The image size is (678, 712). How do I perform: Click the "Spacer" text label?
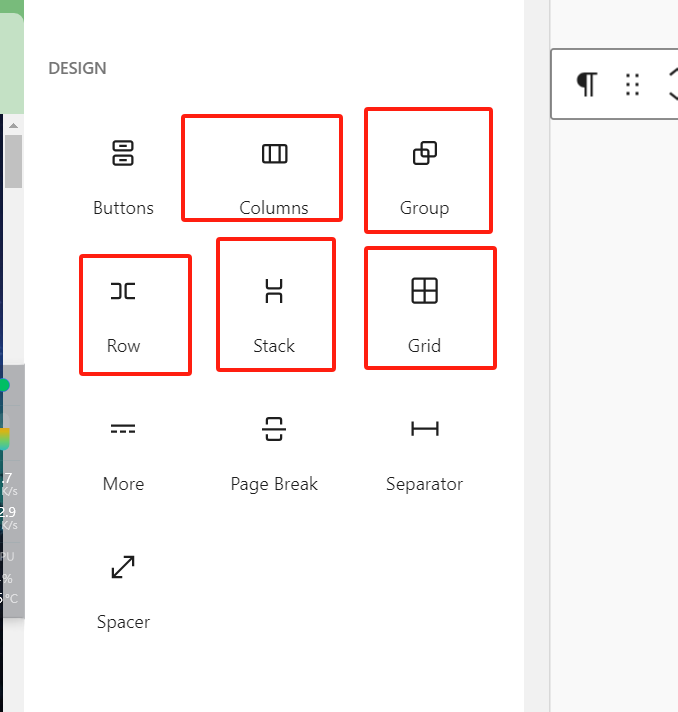[123, 622]
